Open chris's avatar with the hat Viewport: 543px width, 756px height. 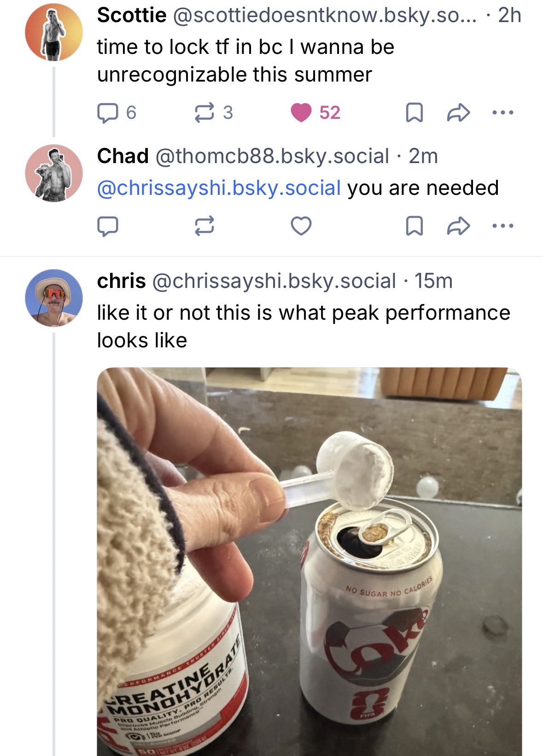pos(54,298)
